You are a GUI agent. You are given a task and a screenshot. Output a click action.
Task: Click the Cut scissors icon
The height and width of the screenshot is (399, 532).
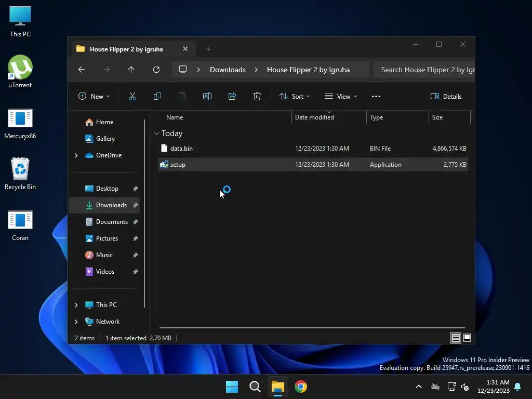(x=132, y=96)
